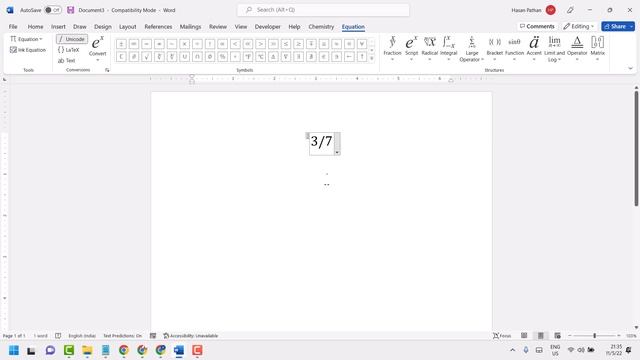
Task: Insert the for-all symbol
Action: [x=362, y=44]
